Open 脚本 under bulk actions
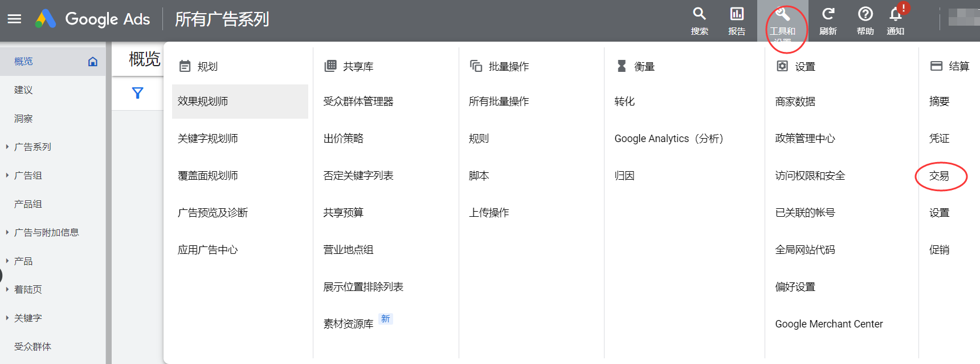 pyautogui.click(x=479, y=176)
